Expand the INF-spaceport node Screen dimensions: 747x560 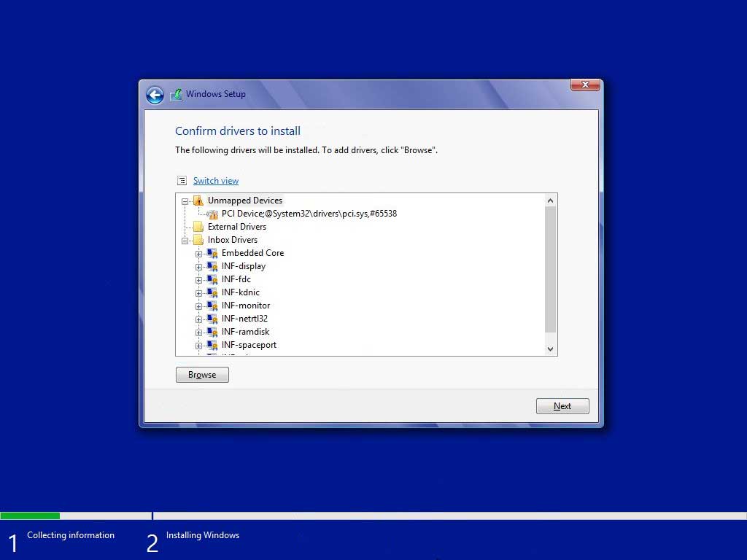click(x=198, y=345)
